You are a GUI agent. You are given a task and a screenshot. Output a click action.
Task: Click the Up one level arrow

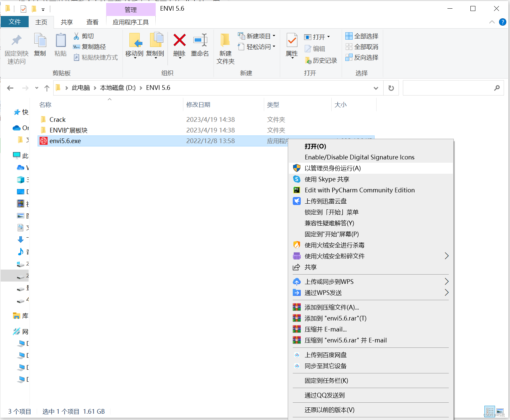coord(47,88)
